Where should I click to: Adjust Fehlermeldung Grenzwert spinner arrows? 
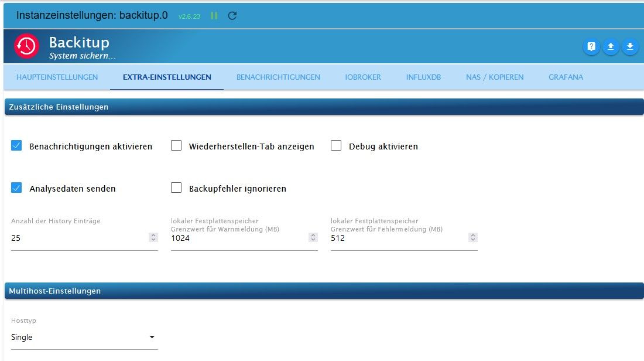472,237
